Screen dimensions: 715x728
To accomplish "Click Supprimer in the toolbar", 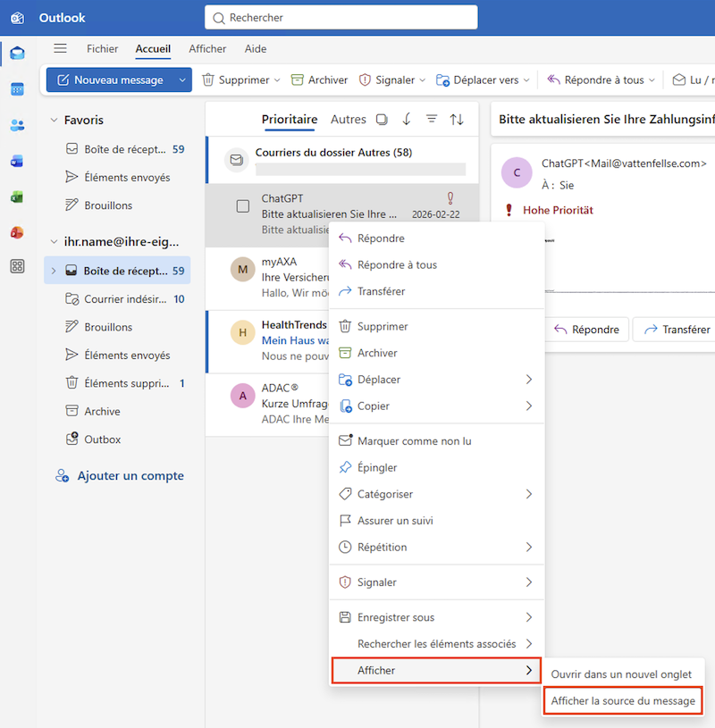I will [x=236, y=79].
